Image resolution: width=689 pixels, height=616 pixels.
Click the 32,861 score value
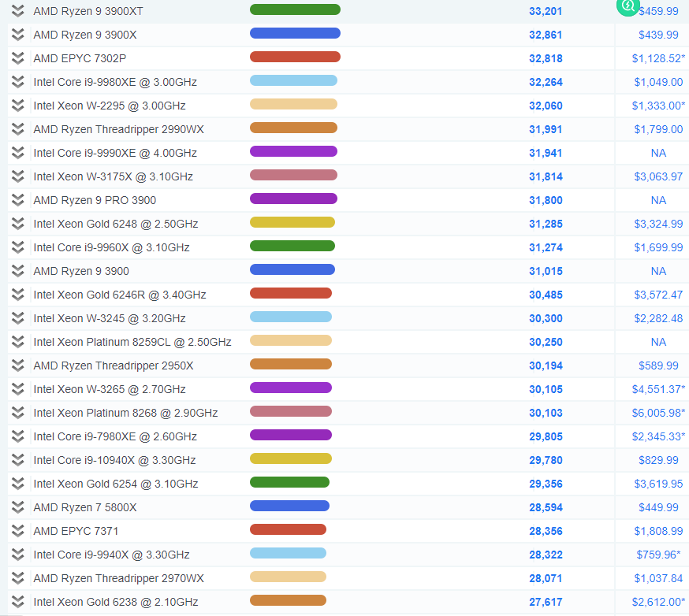[x=546, y=35]
